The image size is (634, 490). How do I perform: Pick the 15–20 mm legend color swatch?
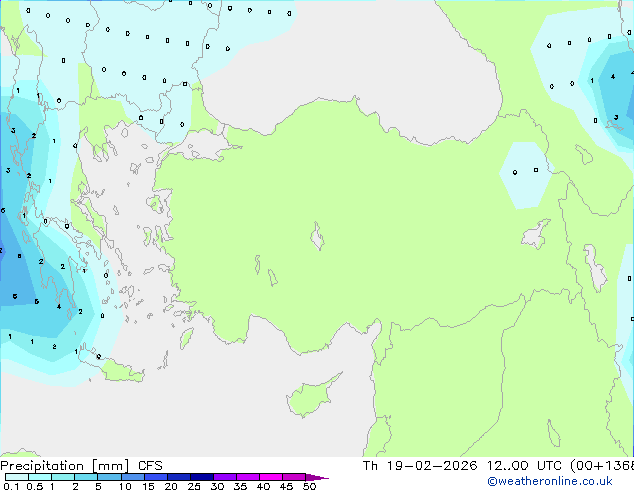[155, 477]
